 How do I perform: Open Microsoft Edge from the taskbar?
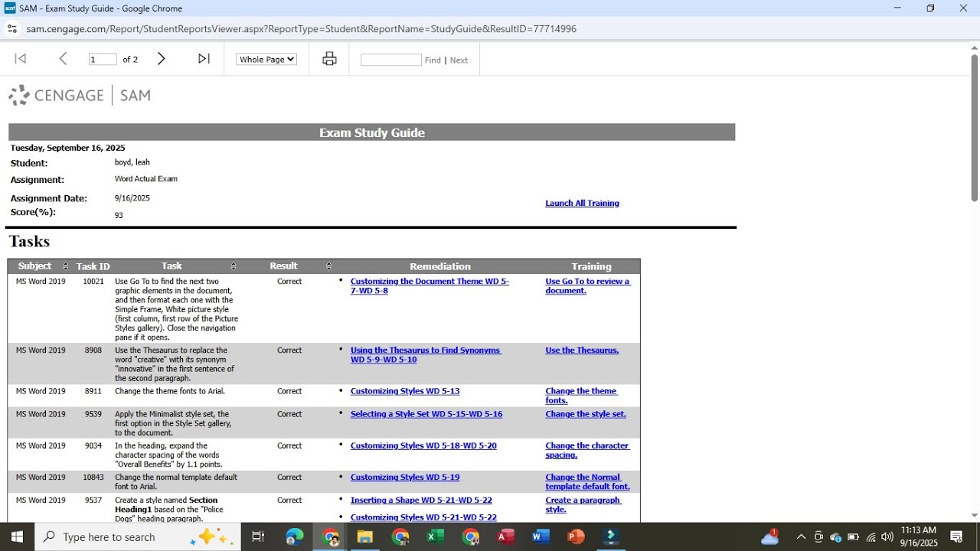coord(295,536)
